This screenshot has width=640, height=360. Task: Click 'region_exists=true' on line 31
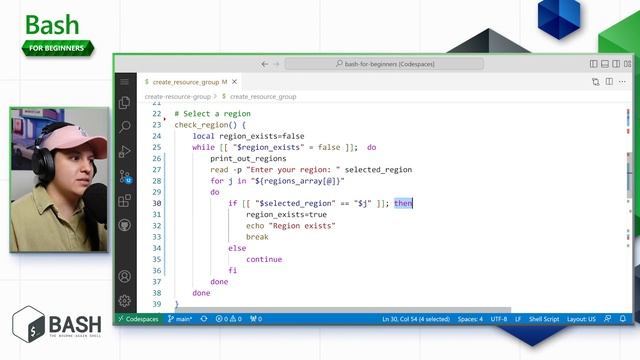point(287,214)
